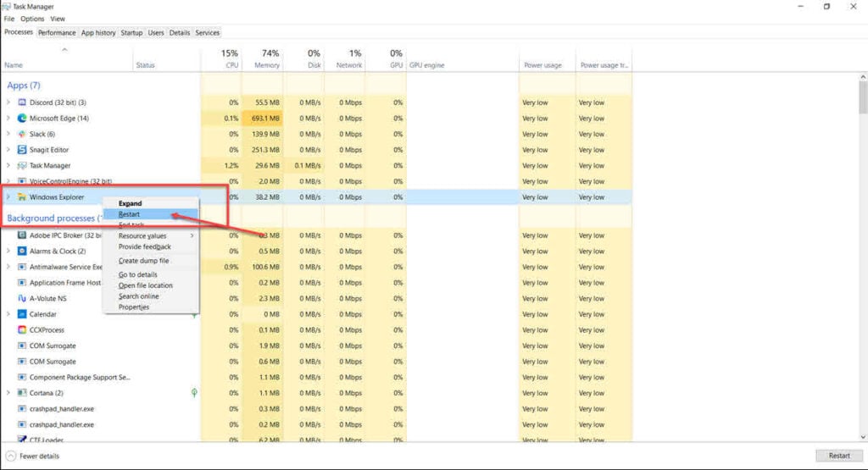Expand the Alarms & Clock group
This screenshot has height=470, width=868.
pos(8,251)
